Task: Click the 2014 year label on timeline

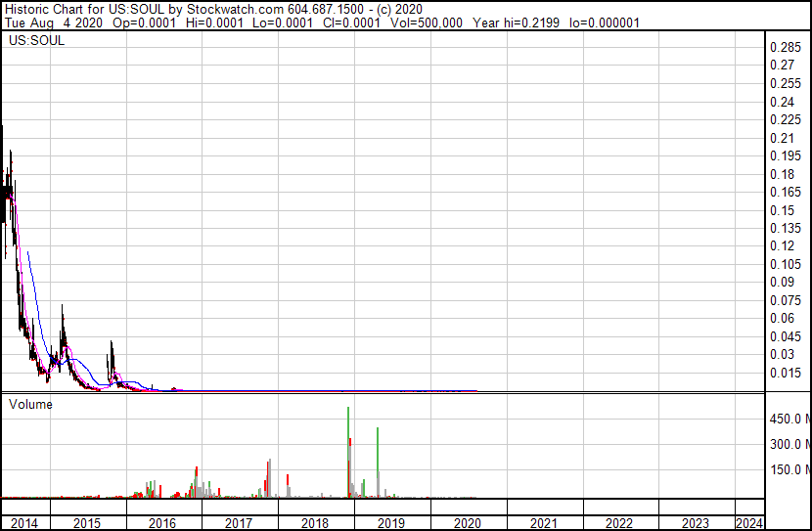Action: coord(23,523)
